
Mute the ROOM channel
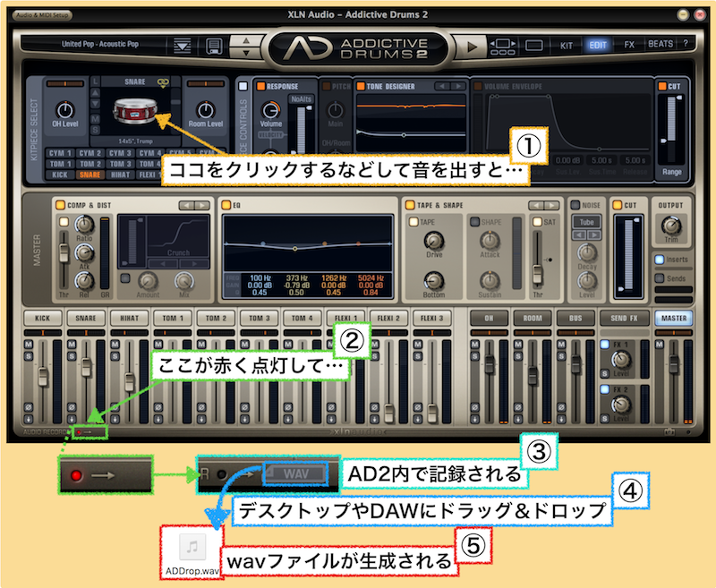coord(518,345)
